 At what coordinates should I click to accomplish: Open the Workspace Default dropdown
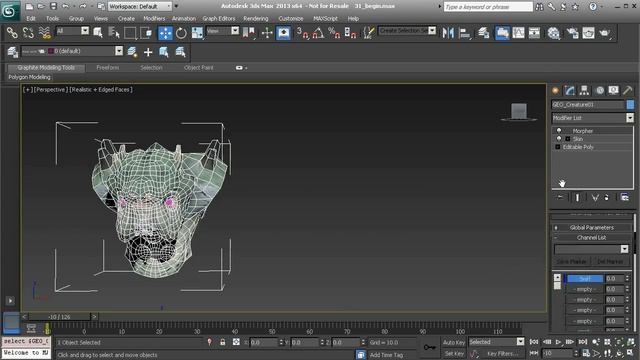tap(140, 6)
